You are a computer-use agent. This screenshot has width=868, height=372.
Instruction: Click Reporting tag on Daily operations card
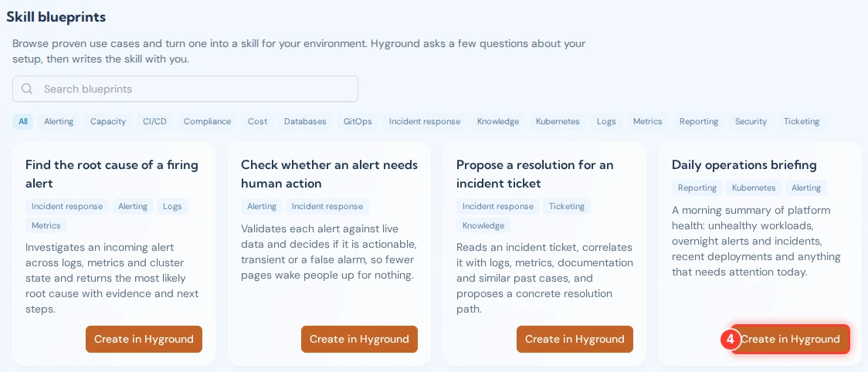pos(697,188)
